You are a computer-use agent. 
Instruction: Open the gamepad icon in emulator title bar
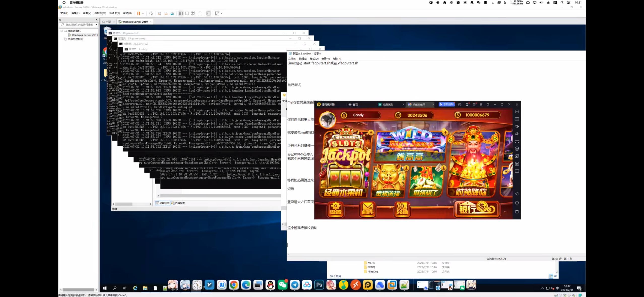[460, 104]
